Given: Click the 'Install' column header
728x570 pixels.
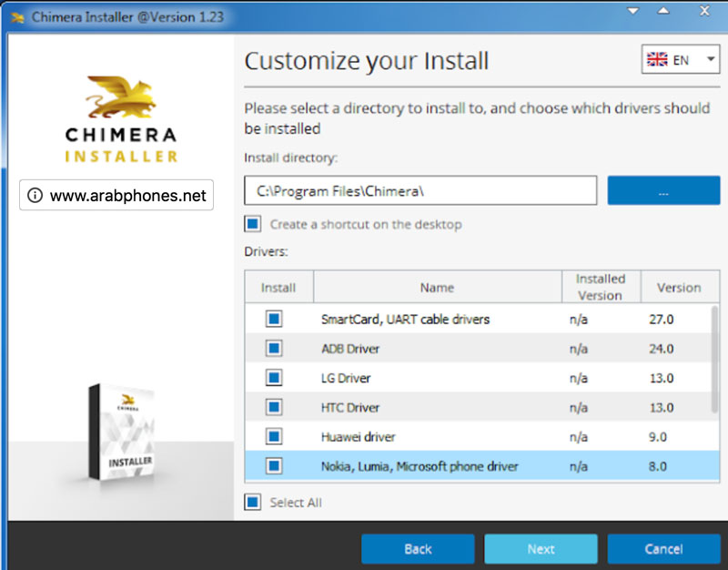Looking at the screenshot, I should [278, 287].
